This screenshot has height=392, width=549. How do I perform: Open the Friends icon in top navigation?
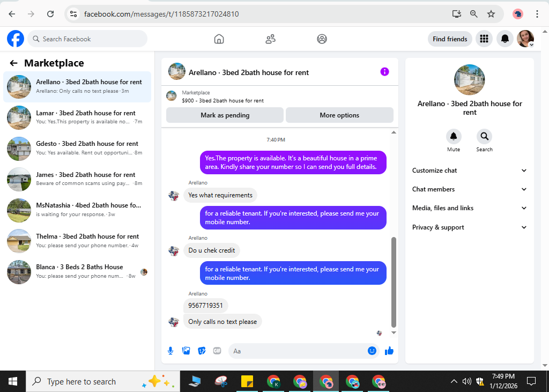click(270, 39)
